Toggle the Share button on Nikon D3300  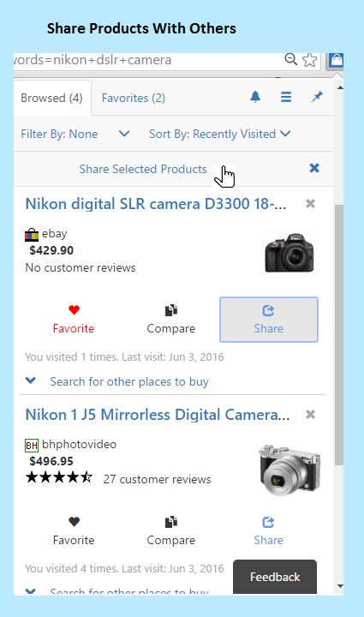(268, 320)
